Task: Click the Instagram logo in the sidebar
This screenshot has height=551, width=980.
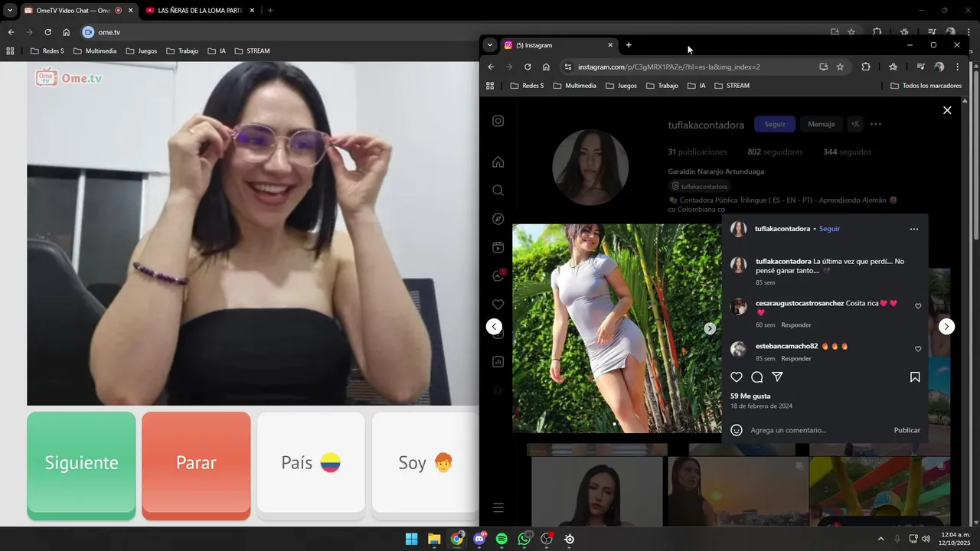Action: pyautogui.click(x=498, y=121)
